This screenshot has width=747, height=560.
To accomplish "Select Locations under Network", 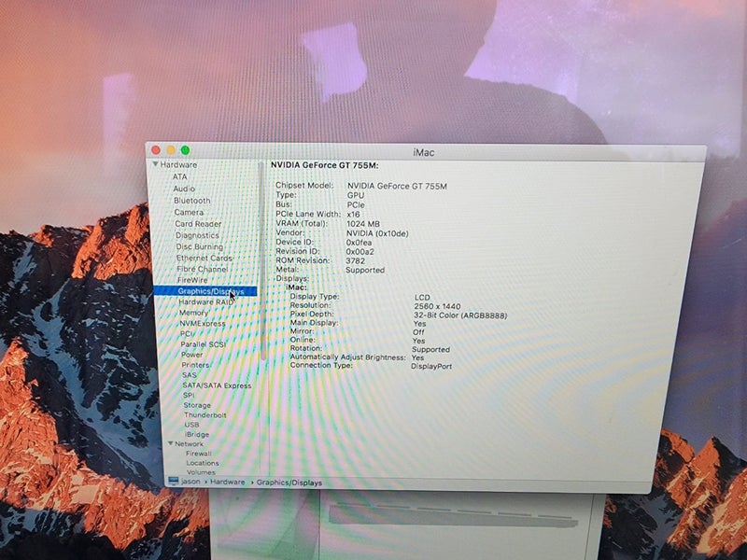I will pos(203,463).
